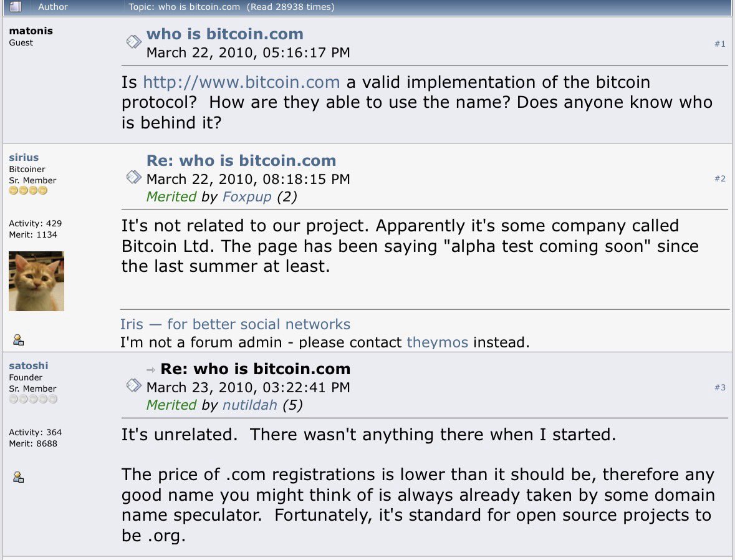Jump to post number #1 permalink
The height and width of the screenshot is (560, 735).
tap(719, 44)
